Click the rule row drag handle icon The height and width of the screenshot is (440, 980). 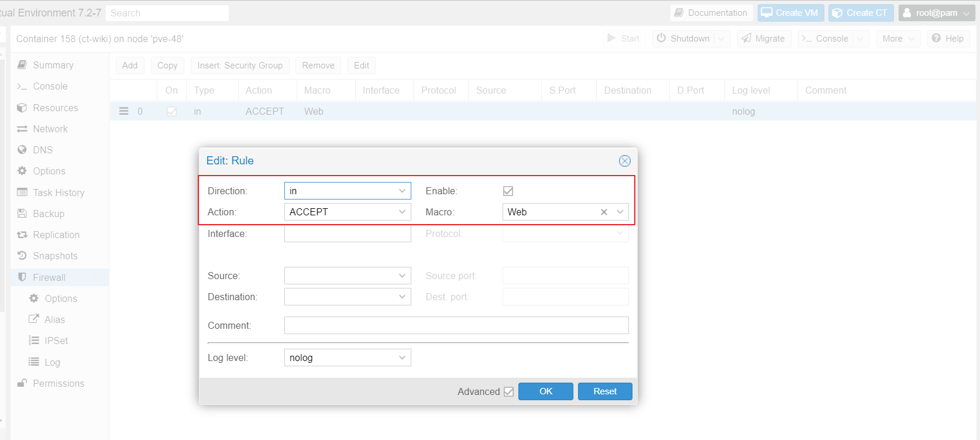124,111
